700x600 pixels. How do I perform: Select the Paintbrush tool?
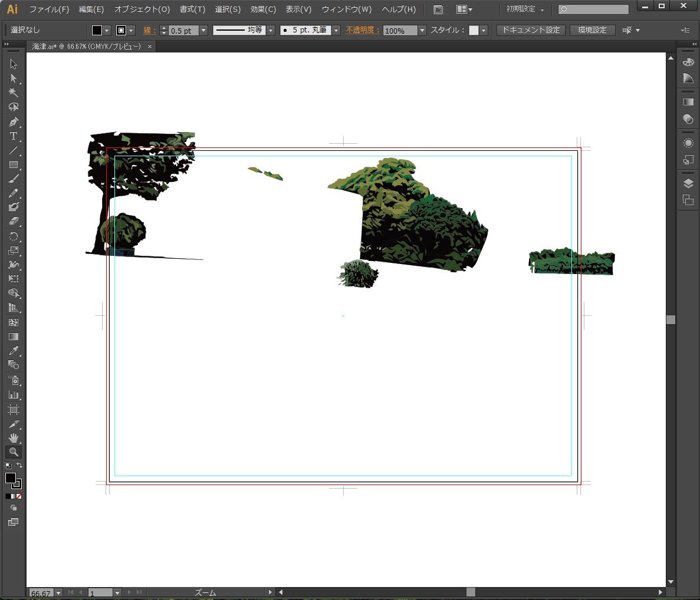click(14, 179)
